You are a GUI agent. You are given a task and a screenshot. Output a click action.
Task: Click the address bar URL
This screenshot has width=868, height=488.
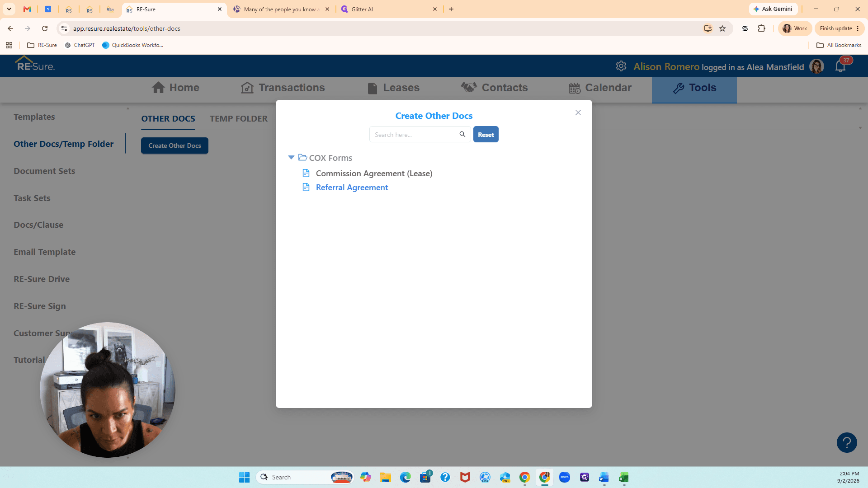127,28
